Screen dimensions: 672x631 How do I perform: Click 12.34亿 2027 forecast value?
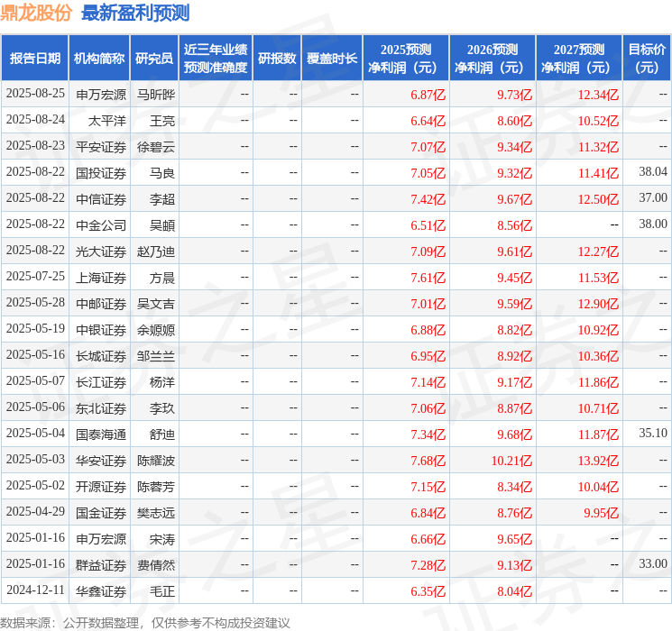(x=598, y=95)
